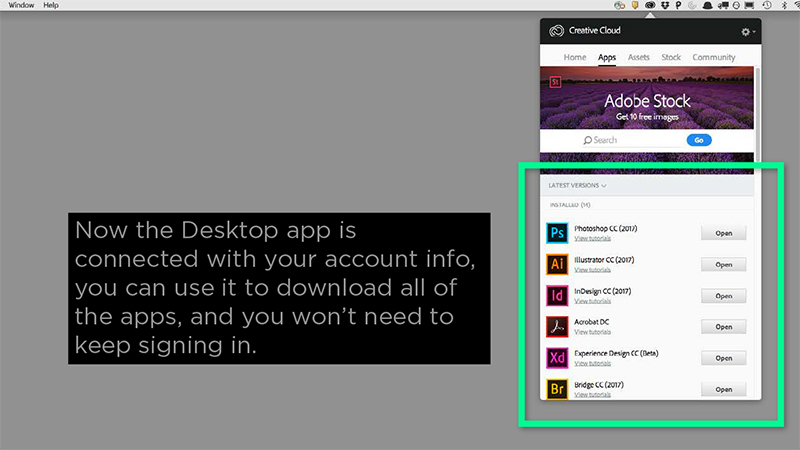Click the crescent moon icon in menu bar

692,5
